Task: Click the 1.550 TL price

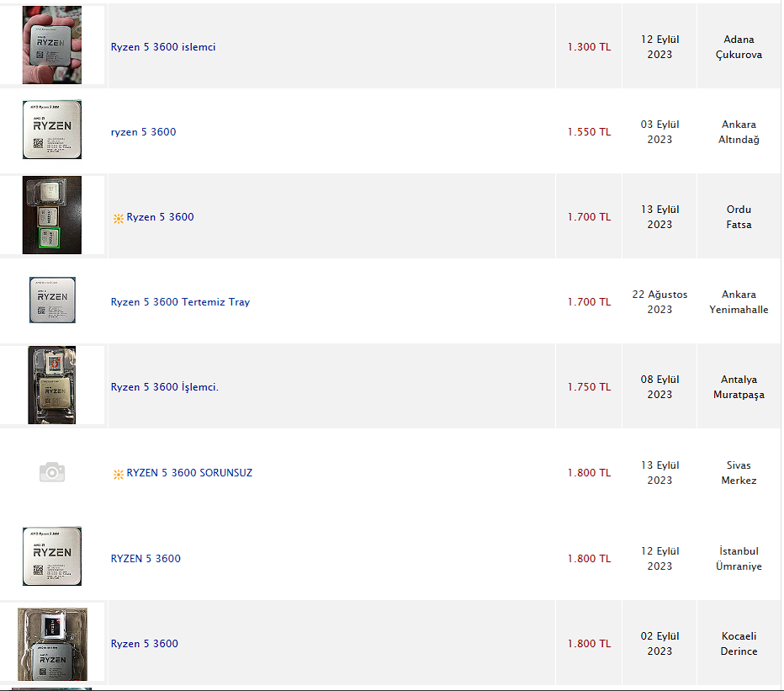Action: click(589, 132)
